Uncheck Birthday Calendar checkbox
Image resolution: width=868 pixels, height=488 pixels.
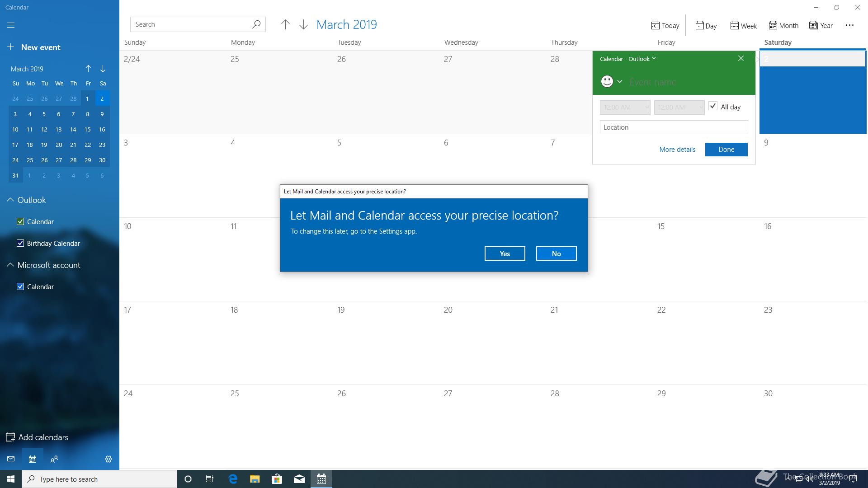pos(20,243)
